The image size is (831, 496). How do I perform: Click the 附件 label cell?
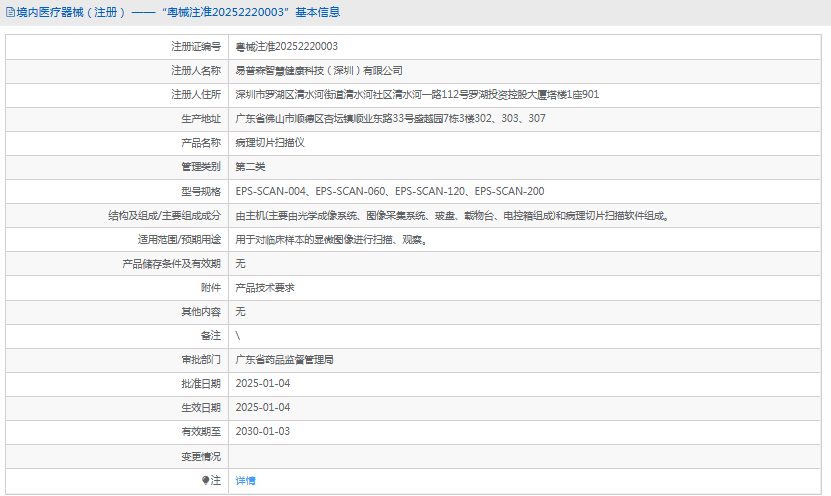(x=117, y=288)
